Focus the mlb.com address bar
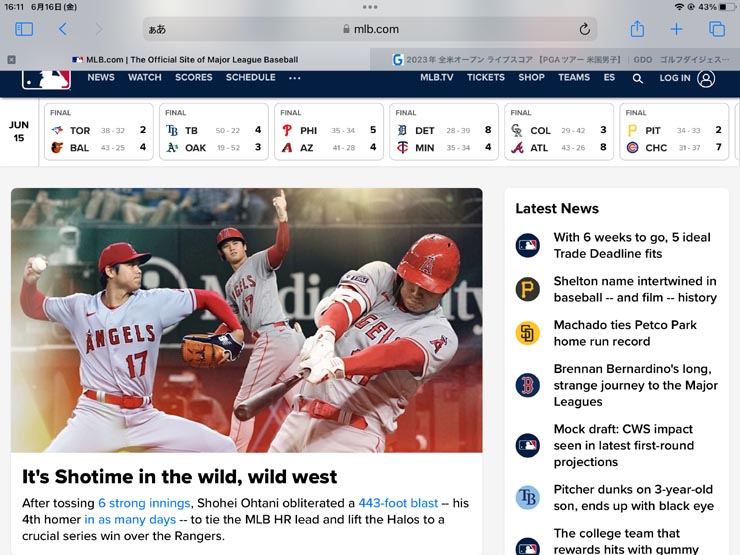 pyautogui.click(x=370, y=29)
